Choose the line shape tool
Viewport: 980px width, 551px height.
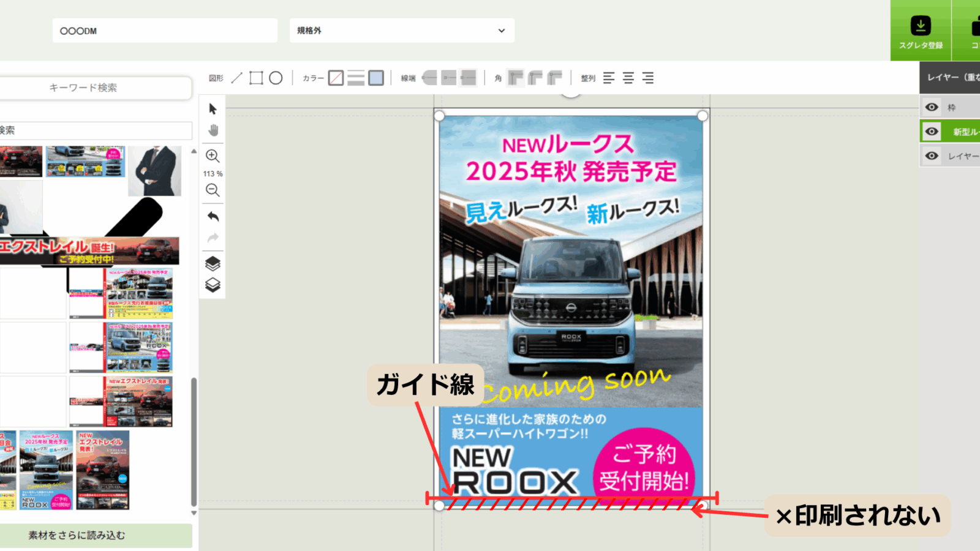237,78
